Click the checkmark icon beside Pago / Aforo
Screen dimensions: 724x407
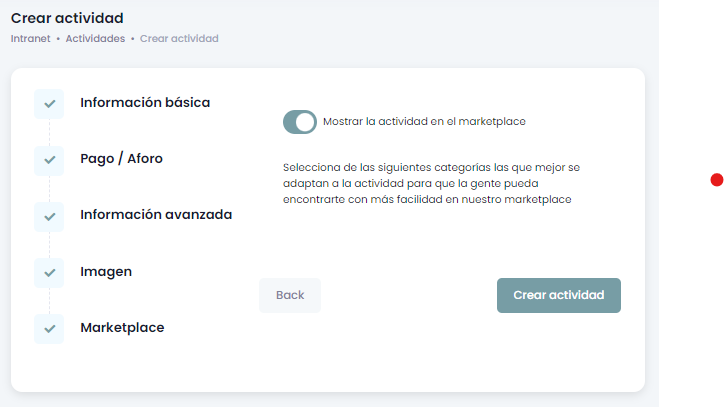(x=49, y=159)
